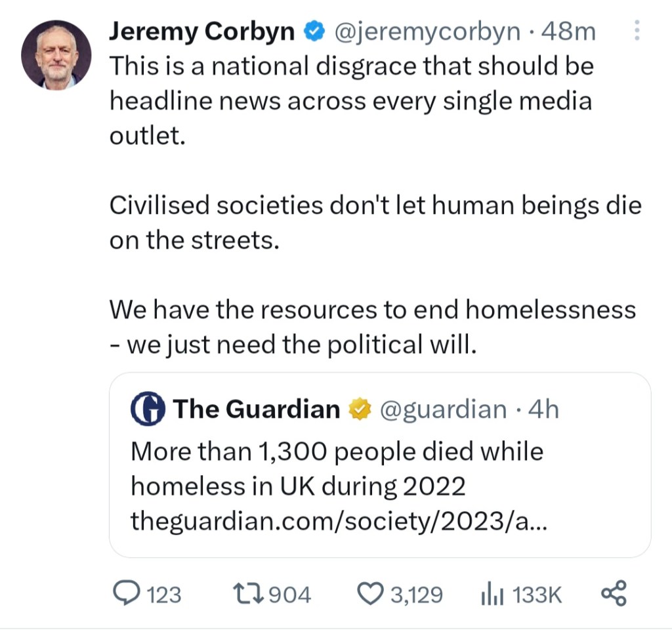The image size is (672, 630).
Task: Open the @guardian handle in quoted tweet
Action: coord(444,409)
